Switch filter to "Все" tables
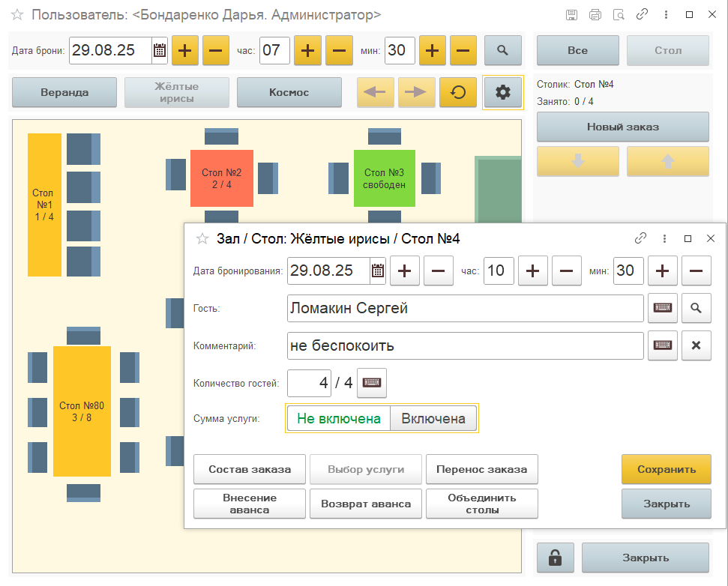 pyautogui.click(x=577, y=51)
